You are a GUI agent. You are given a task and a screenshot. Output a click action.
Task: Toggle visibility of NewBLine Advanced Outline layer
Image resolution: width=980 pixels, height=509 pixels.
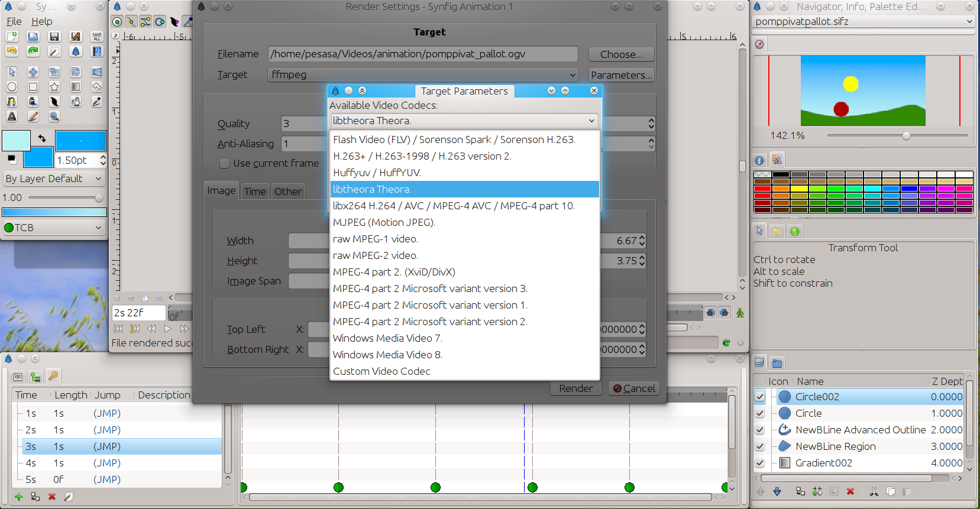[760, 430]
